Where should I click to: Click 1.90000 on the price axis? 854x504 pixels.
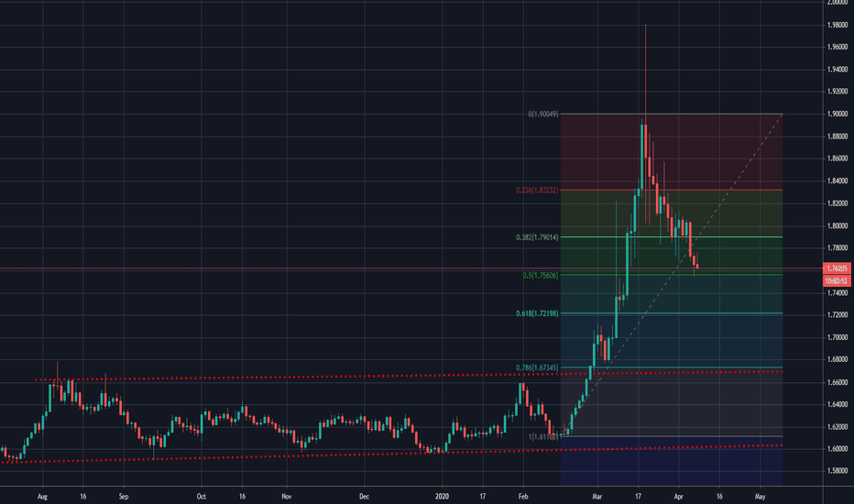point(838,114)
